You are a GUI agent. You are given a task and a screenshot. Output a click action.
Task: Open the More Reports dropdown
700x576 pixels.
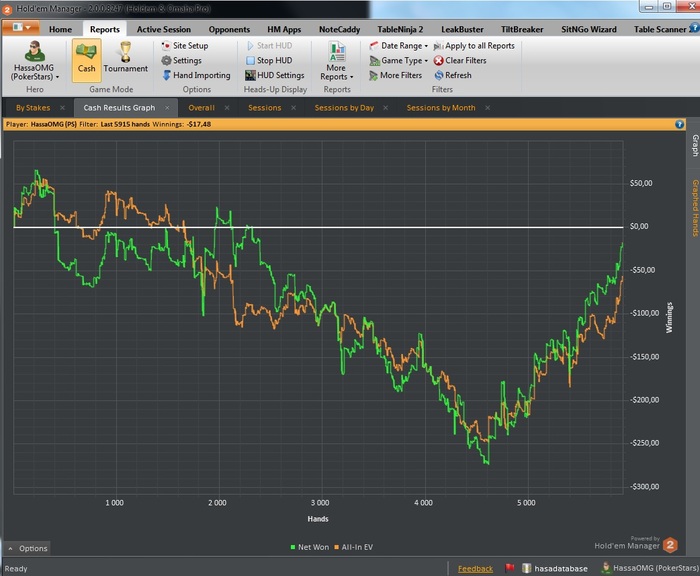(336, 72)
